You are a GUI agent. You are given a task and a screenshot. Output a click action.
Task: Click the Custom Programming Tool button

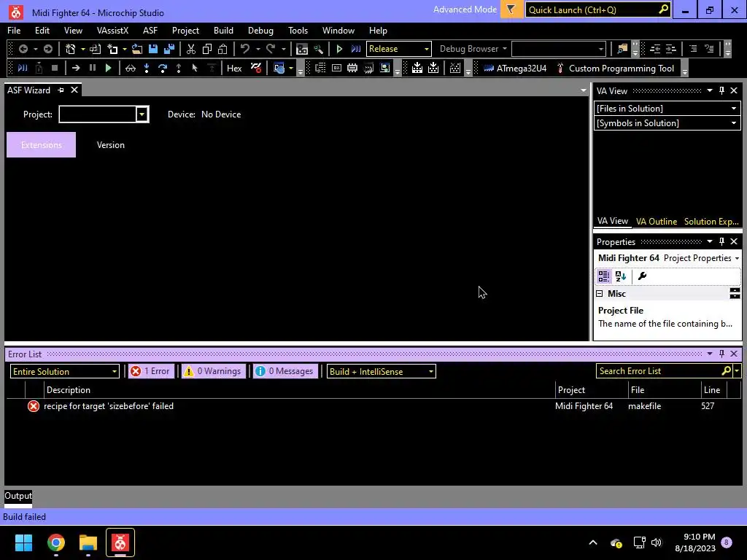616,68
